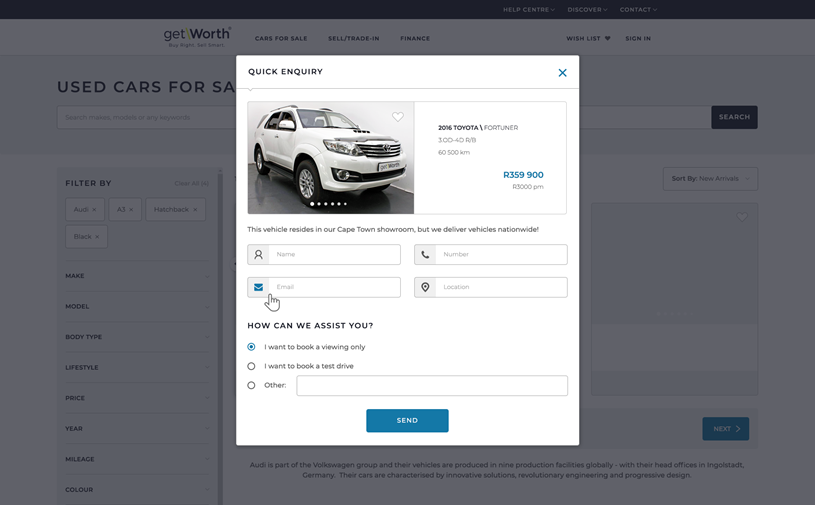Screen dimensions: 815x505
Task: Open the Sort By New Arrivals dropdown
Action: click(711, 179)
